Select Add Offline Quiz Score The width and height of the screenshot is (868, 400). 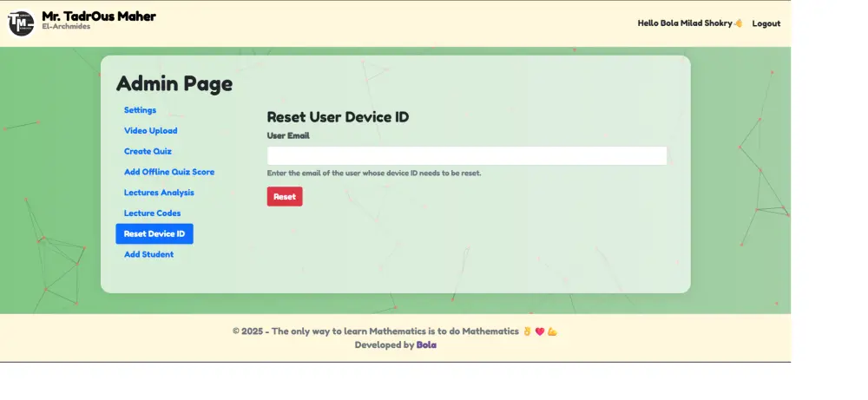tap(169, 172)
